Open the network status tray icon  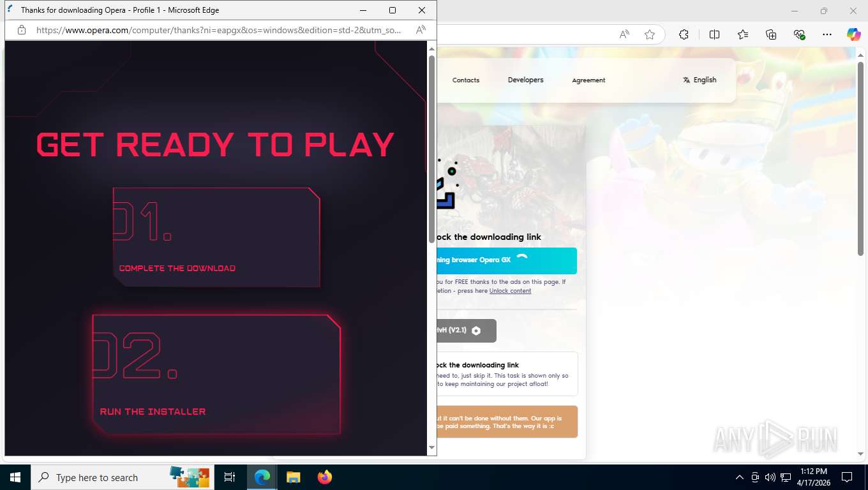coord(786,477)
